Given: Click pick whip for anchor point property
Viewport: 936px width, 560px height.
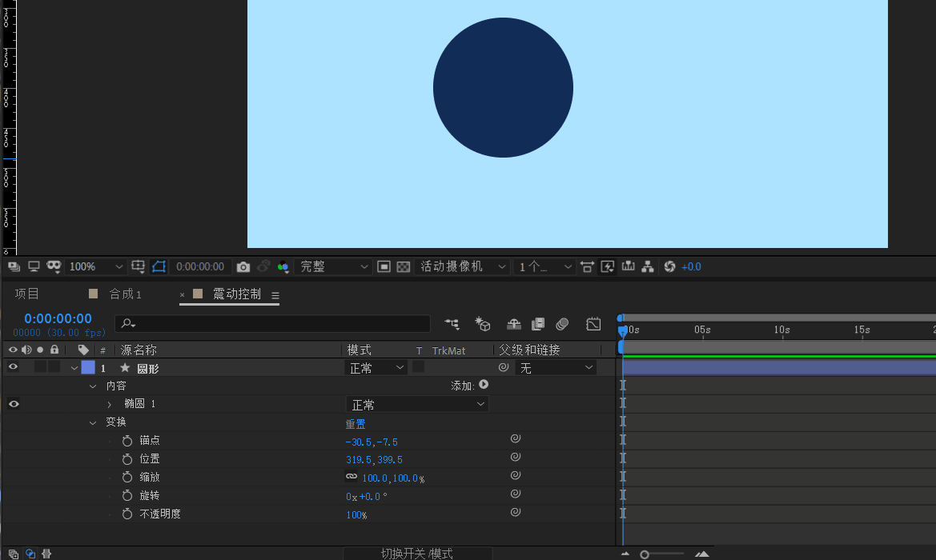Looking at the screenshot, I should pos(516,438).
